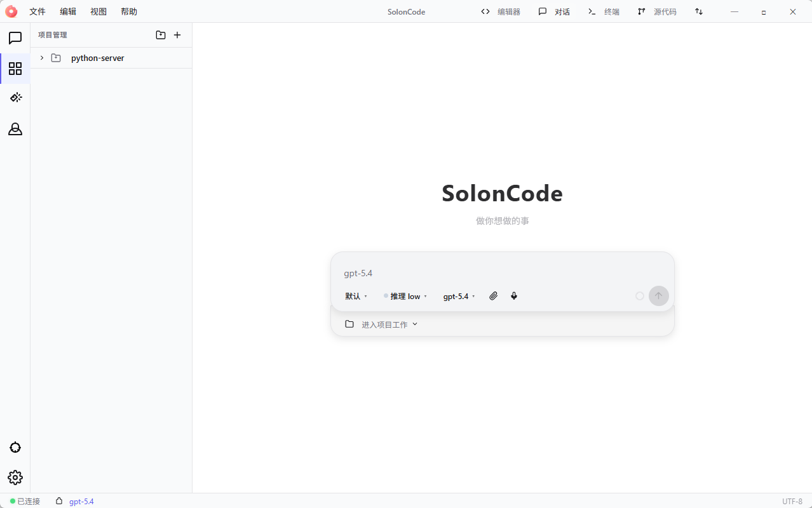The width and height of the screenshot is (812, 508).
Task: Click the green connection dot in status bar
Action: point(13,501)
